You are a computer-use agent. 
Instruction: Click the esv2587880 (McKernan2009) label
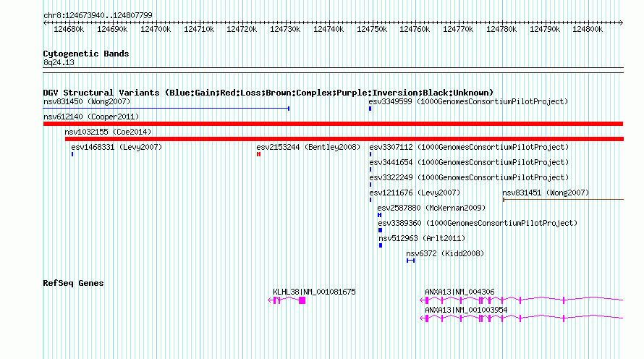coord(432,208)
